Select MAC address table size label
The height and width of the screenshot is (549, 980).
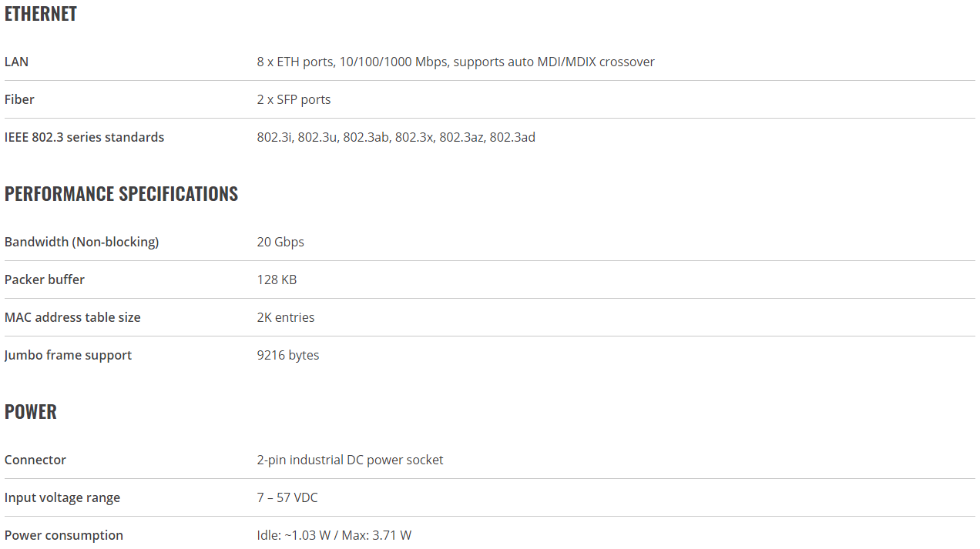point(72,317)
